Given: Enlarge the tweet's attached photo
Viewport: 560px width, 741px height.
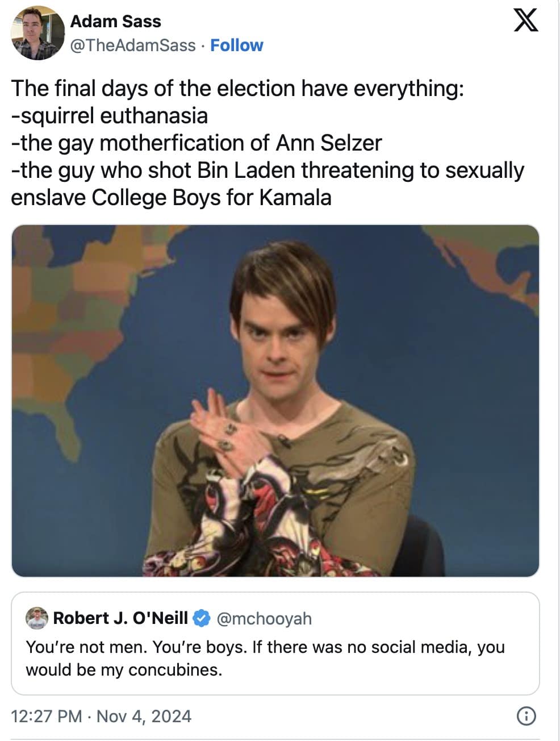Looking at the screenshot, I should [275, 401].
